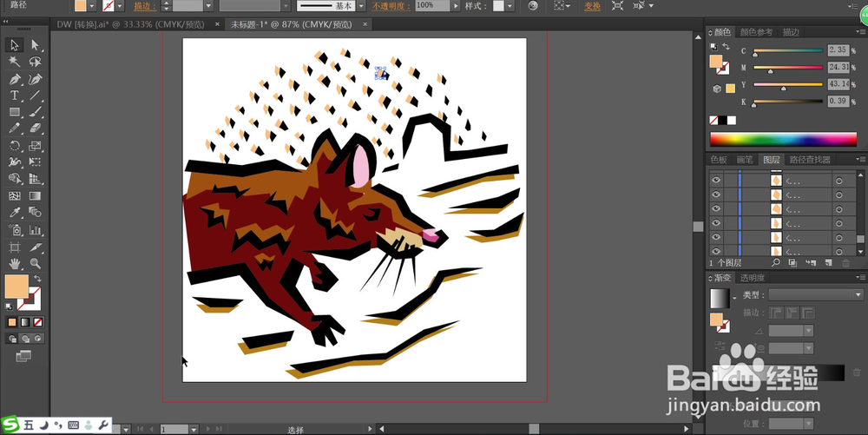Enable Draw Normal mode
Image resolution: width=868 pixels, height=435 pixels.
coord(12,339)
